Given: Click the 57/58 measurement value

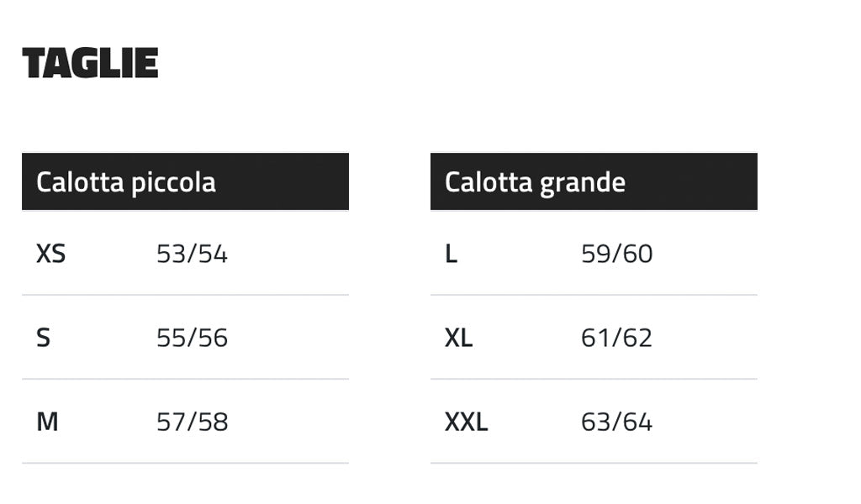Looking at the screenshot, I should [192, 422].
